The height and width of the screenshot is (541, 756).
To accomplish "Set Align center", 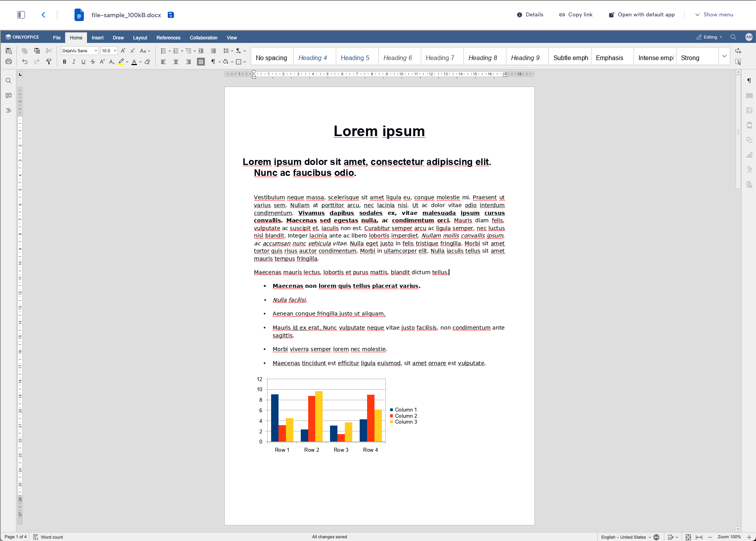I will click(x=176, y=62).
